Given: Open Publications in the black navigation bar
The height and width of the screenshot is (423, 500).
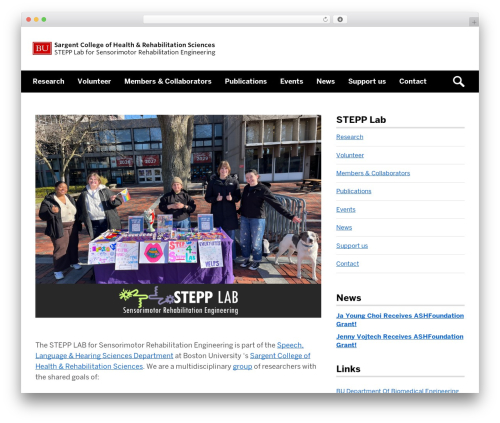Looking at the screenshot, I should (x=246, y=81).
